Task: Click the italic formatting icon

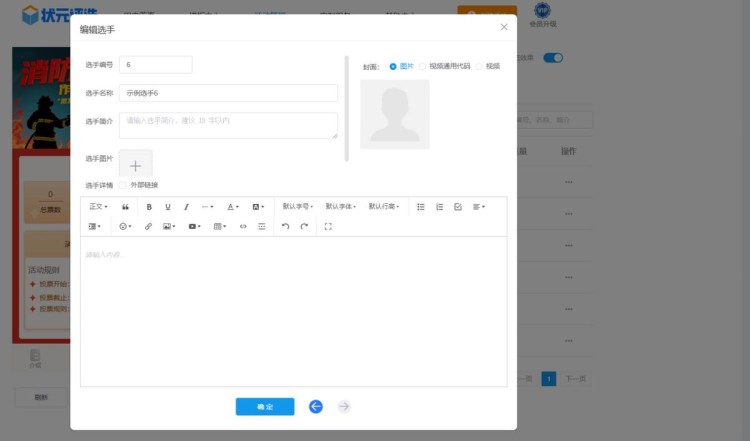Action: click(186, 207)
